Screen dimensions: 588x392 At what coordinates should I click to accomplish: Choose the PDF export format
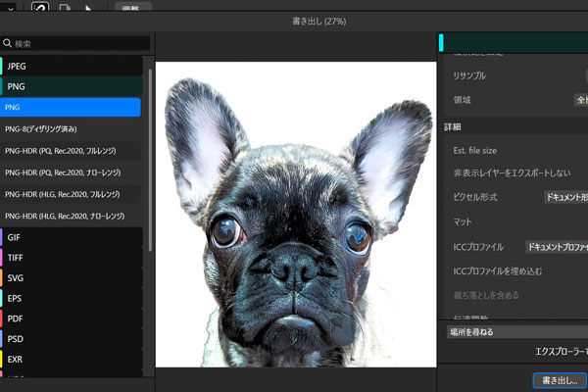pos(72,318)
